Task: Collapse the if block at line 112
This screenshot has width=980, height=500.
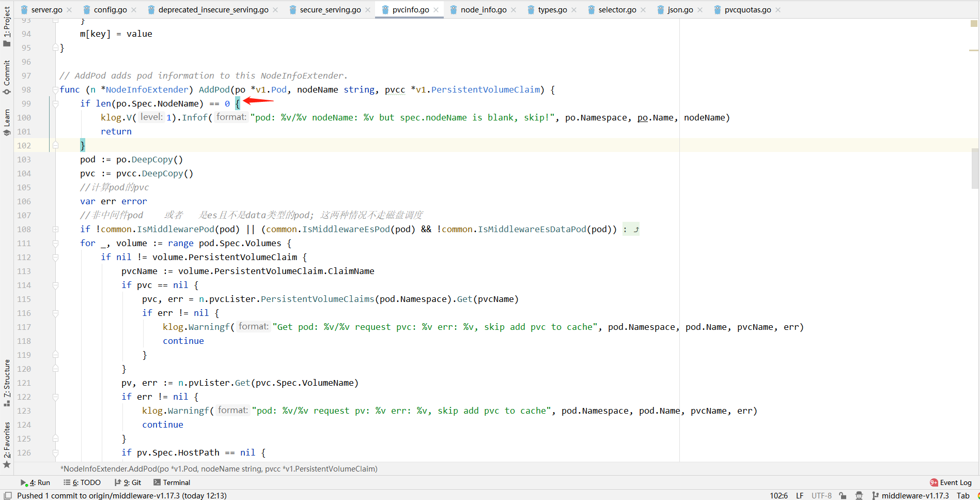Action: click(55, 257)
